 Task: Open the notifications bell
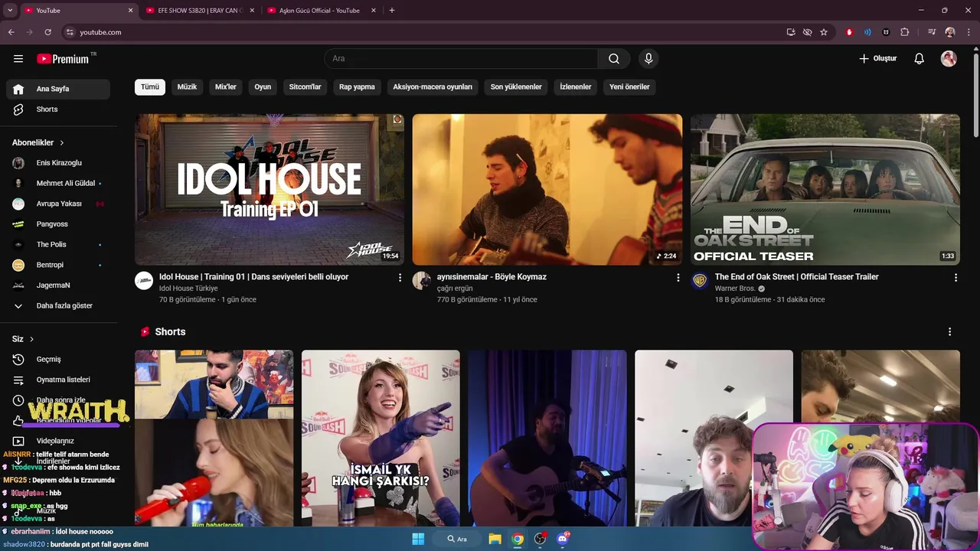pos(920,59)
